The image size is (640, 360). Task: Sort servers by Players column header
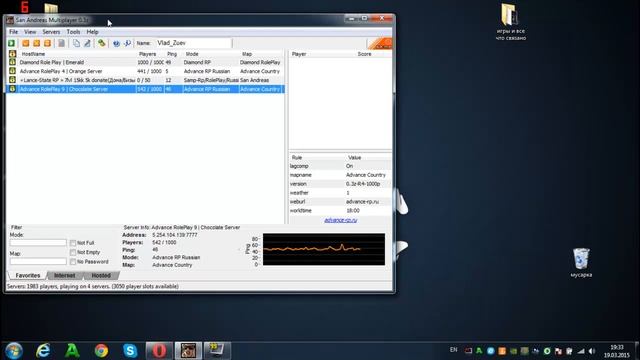click(x=150, y=54)
